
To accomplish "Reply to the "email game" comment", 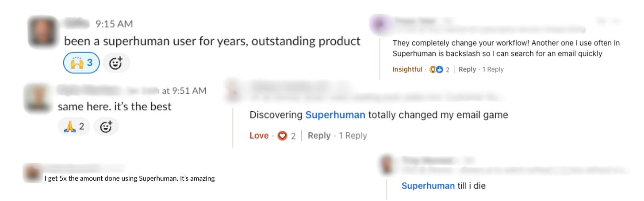I will click(x=319, y=136).
